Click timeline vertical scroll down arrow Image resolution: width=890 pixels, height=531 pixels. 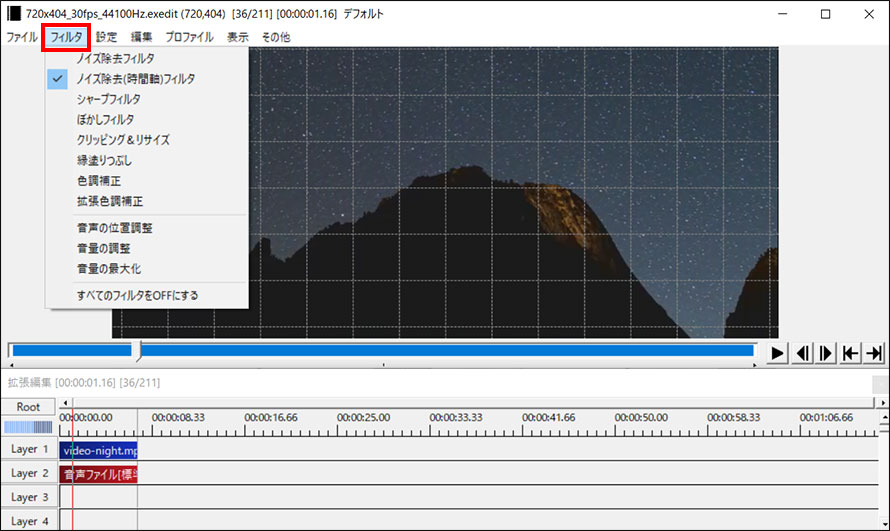click(884, 525)
